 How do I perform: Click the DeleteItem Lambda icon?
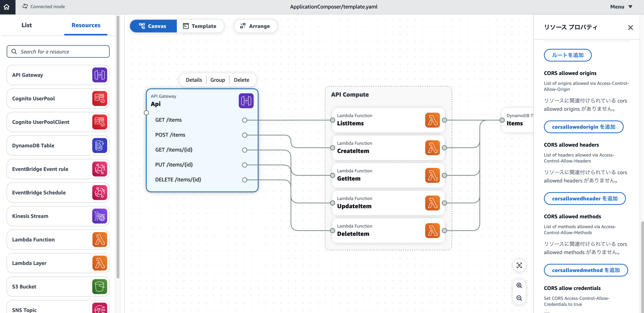tap(432, 230)
